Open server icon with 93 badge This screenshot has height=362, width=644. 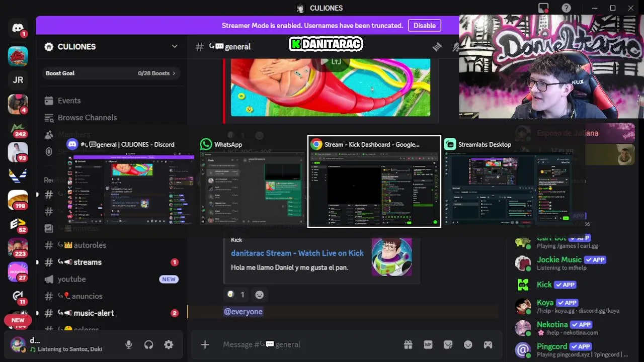[x=18, y=153]
